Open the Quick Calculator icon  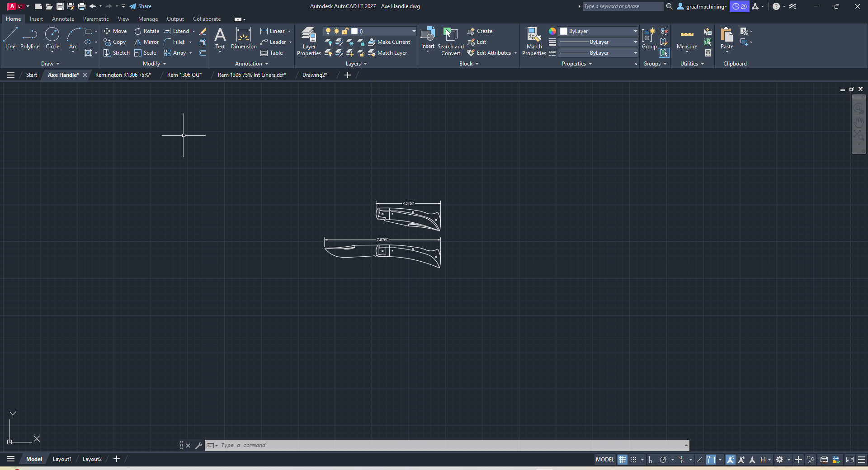708,53
